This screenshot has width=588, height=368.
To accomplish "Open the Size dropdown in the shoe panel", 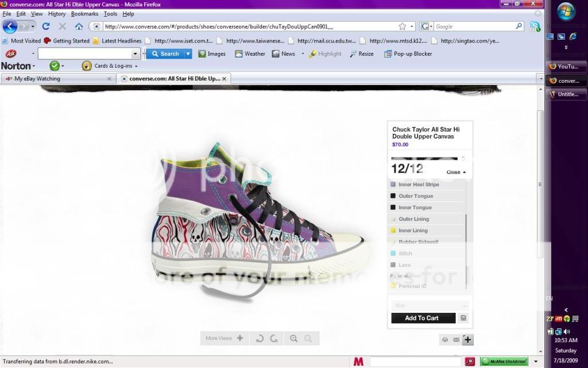I will tap(430, 305).
